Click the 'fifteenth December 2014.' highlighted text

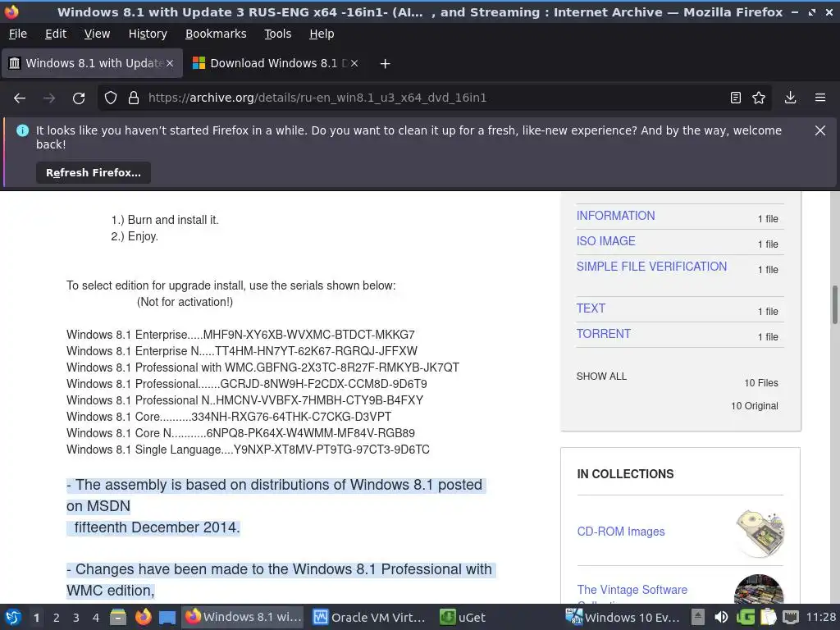click(157, 527)
